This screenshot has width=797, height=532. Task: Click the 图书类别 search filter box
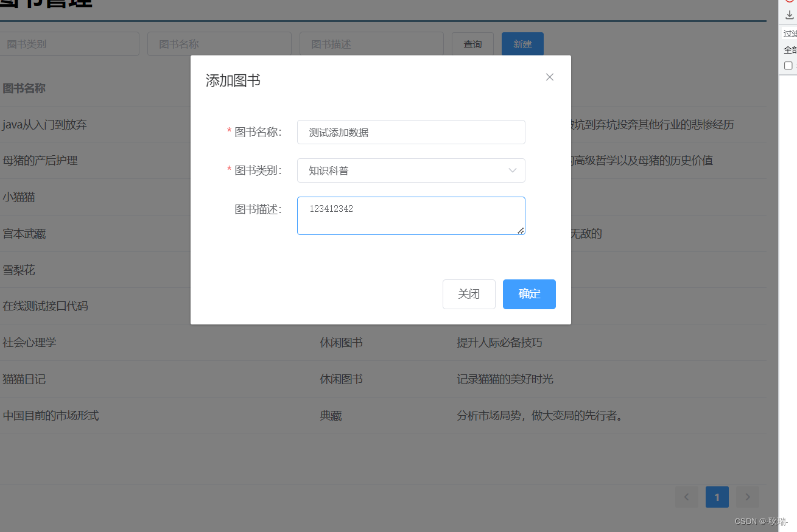tap(68, 44)
